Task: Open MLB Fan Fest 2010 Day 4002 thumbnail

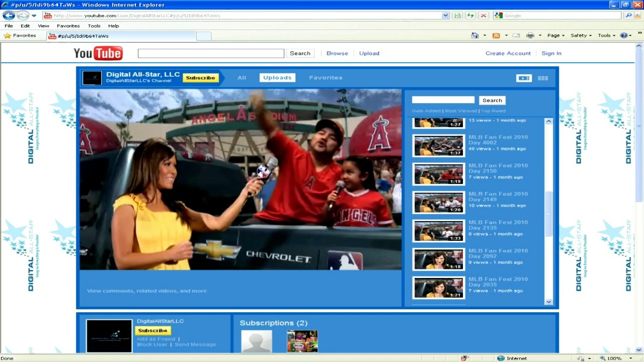Action: click(438, 146)
